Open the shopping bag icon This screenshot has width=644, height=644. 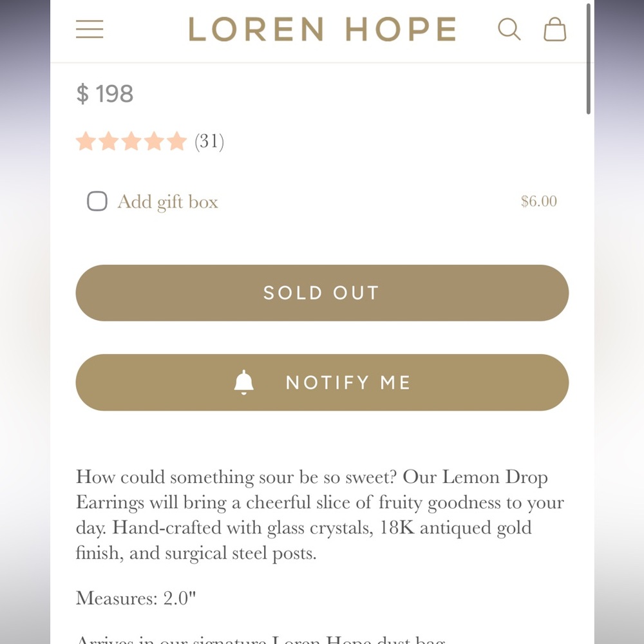coord(554,30)
